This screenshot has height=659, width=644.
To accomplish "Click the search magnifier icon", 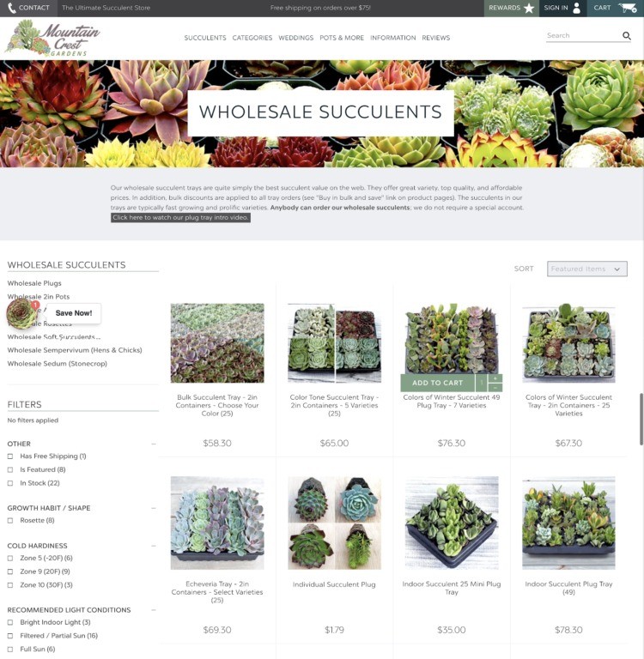I will [626, 36].
